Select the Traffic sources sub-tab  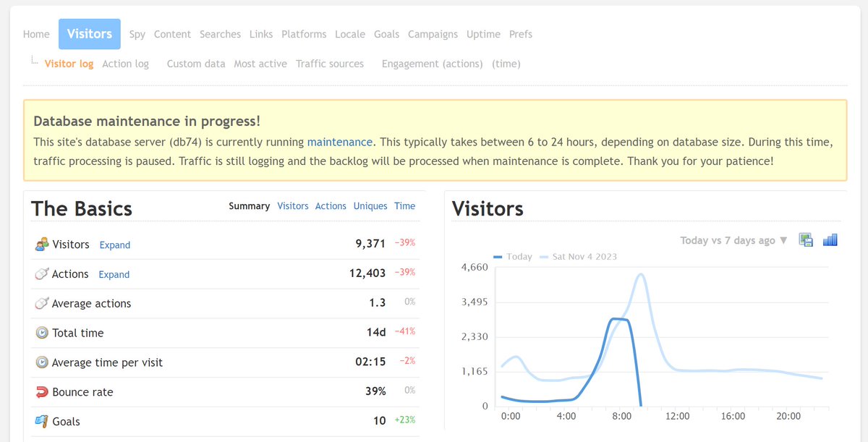click(x=330, y=64)
